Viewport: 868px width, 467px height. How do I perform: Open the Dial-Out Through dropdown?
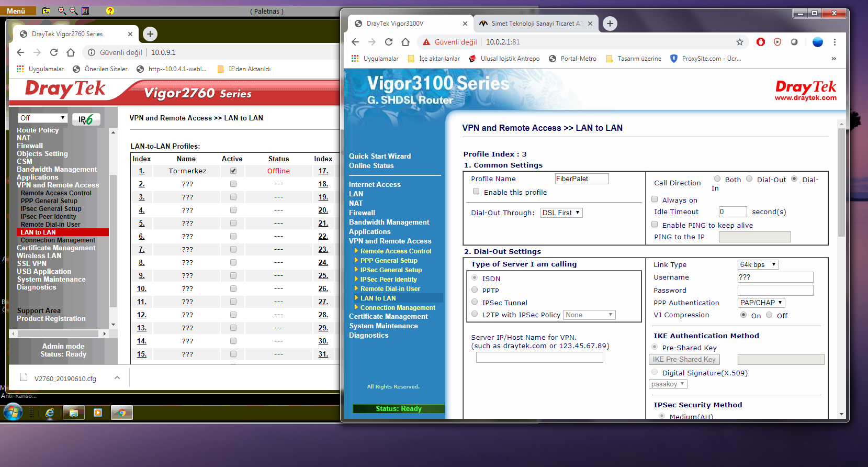561,213
